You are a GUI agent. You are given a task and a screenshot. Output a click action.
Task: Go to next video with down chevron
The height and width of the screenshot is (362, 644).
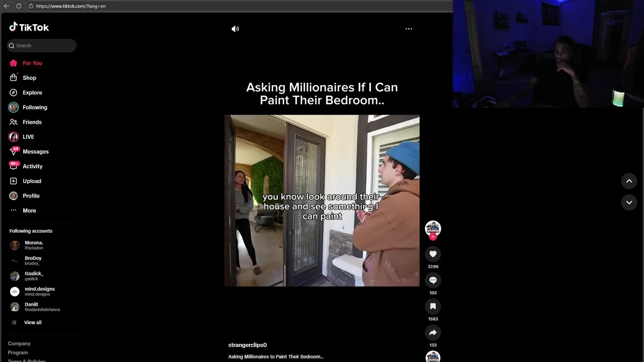629,202
